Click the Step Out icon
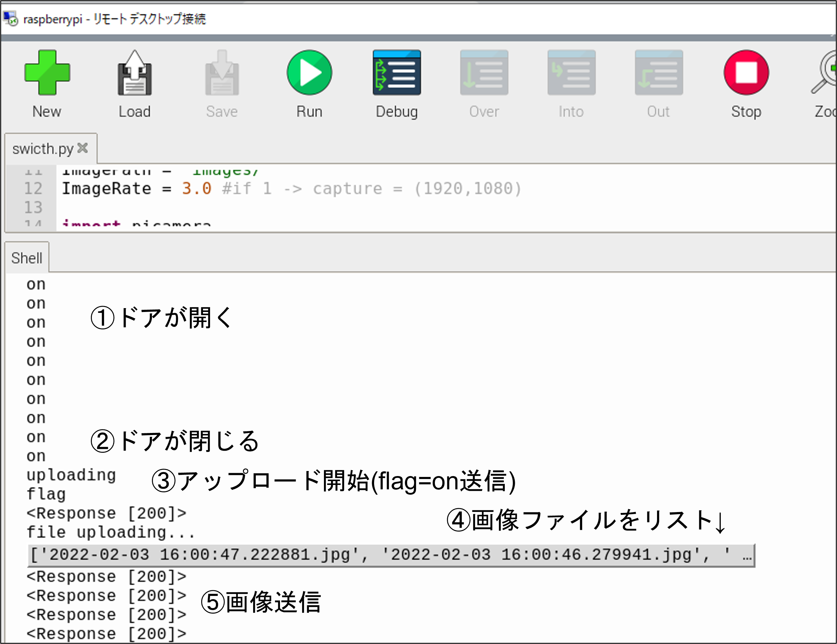Viewport: 837px width, 644px height. 659,73
